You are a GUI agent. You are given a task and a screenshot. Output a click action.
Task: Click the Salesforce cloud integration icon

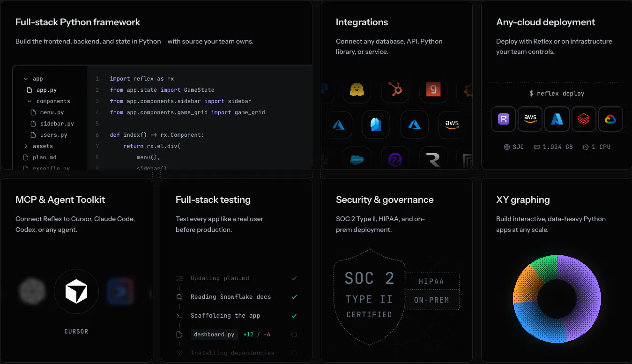tap(357, 159)
